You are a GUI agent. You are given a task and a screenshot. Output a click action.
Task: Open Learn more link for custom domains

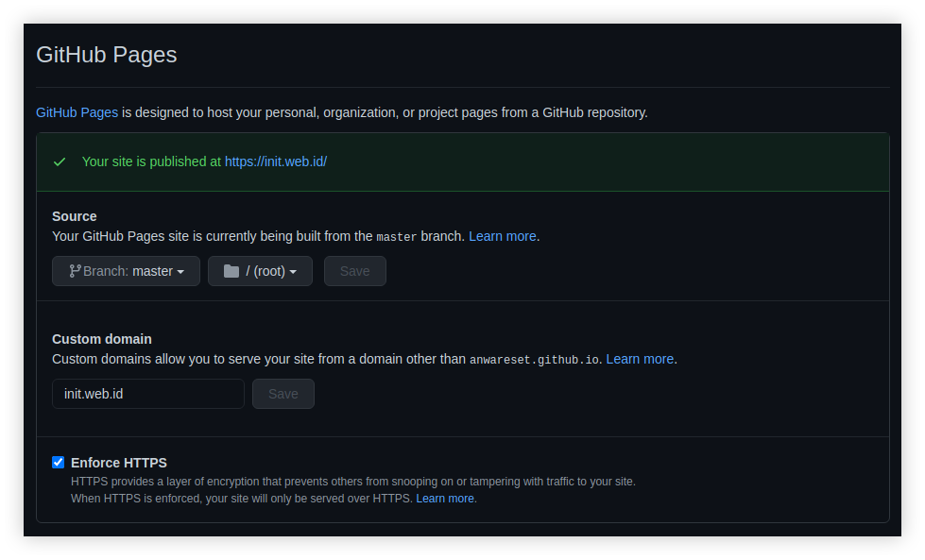[x=640, y=359]
